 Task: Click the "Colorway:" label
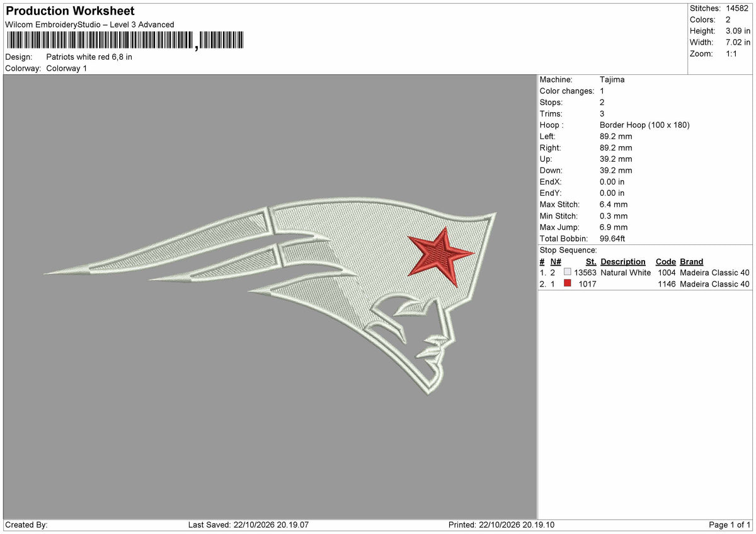tap(23, 68)
